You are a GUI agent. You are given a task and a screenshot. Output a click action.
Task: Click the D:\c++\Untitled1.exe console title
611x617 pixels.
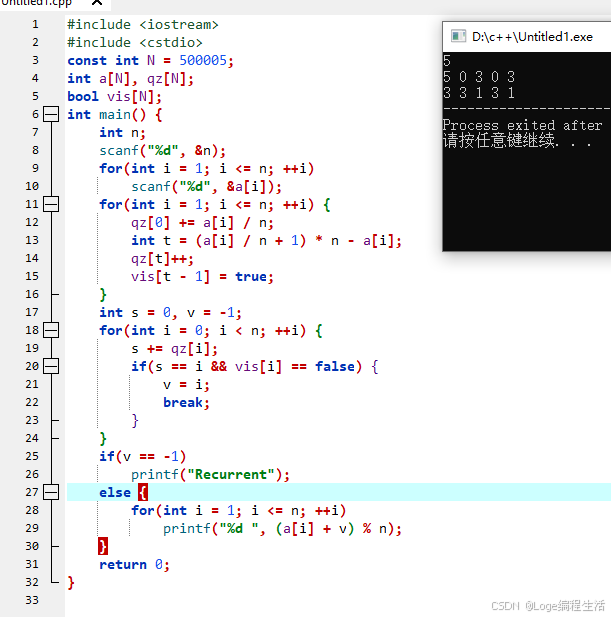[x=532, y=37]
